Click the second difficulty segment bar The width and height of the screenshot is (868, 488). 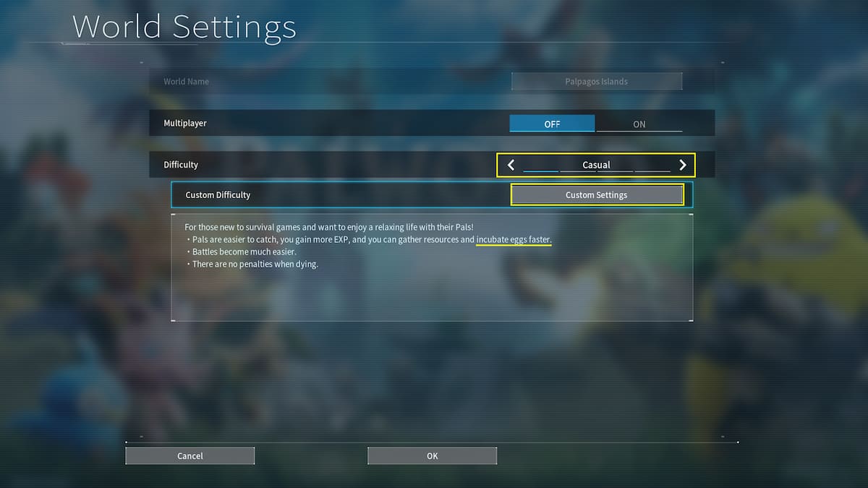tap(578, 171)
